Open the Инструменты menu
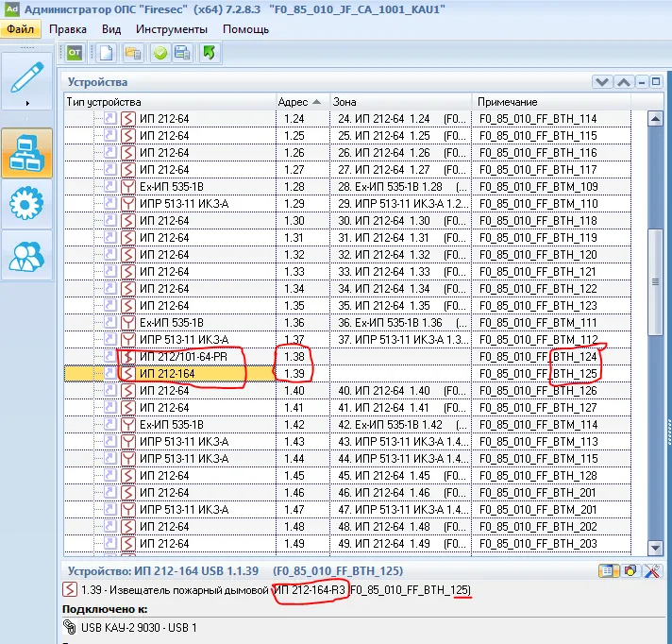The image size is (672, 644). [172, 29]
